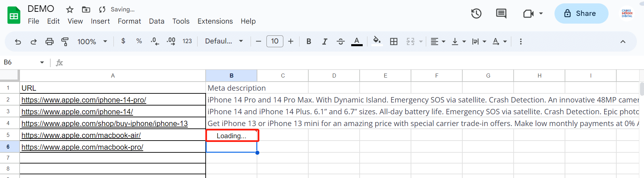Open the macbook-air URL link
Viewport: 644px width, 178px height.
[x=81, y=135]
